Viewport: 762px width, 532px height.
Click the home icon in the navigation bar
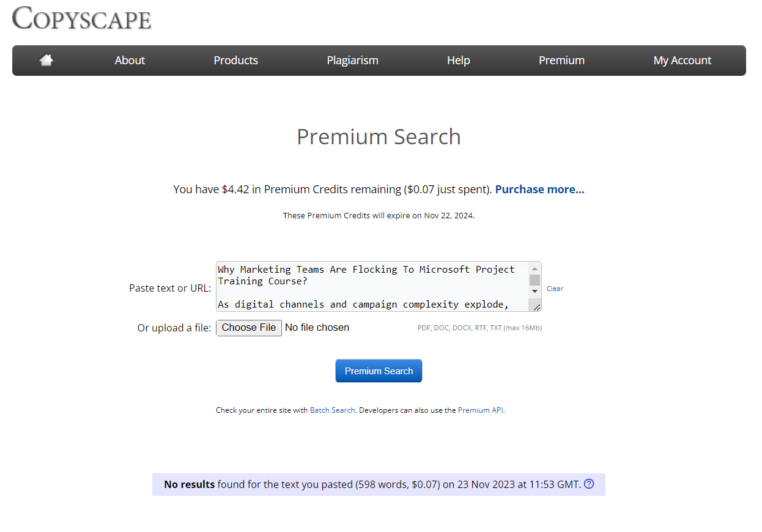46,60
